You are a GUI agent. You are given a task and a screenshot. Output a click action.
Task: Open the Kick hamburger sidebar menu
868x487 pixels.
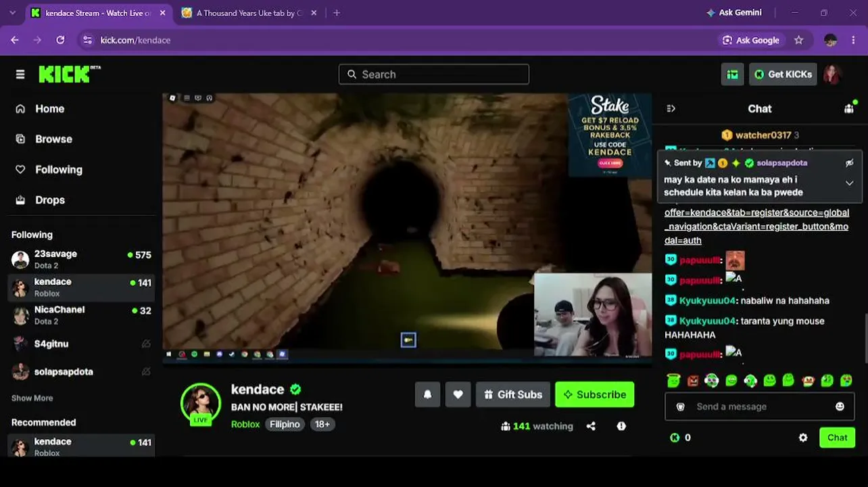(20, 74)
